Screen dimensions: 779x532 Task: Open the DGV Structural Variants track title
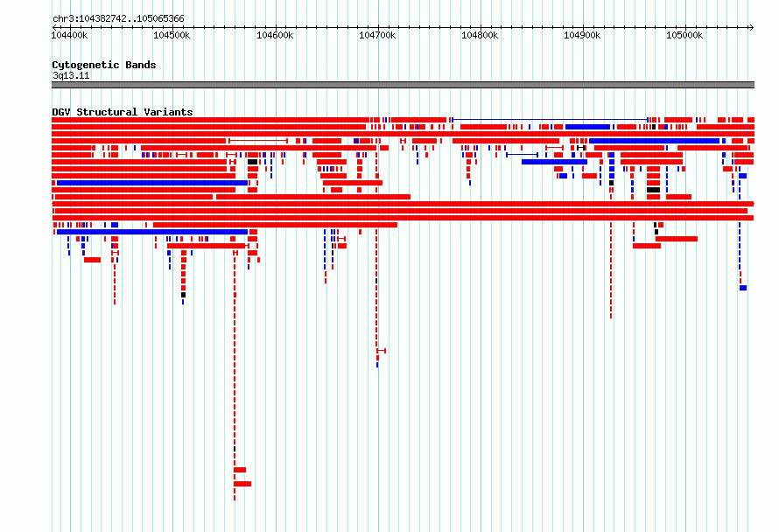click(123, 112)
